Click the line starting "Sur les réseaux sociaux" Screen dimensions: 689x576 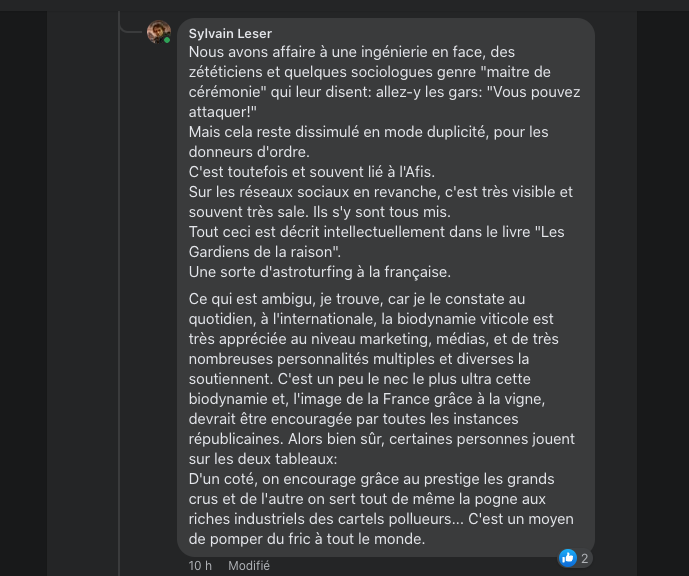click(380, 192)
